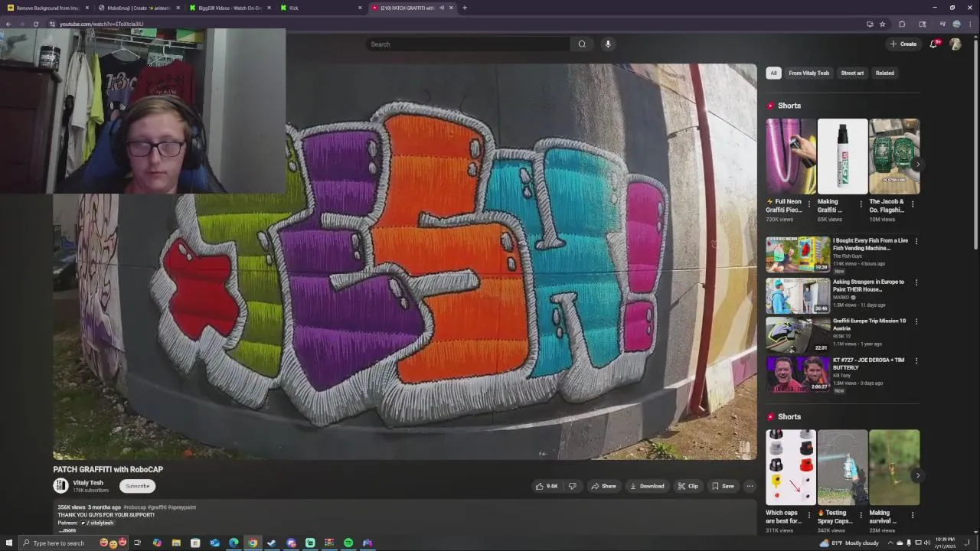Open options for 'KT #727' video
The width and height of the screenshot is (980, 551).
click(x=916, y=360)
